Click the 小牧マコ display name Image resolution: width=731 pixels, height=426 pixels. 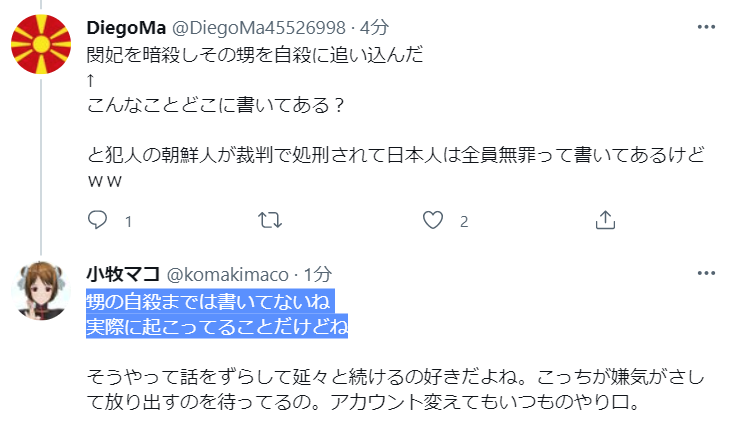(123, 274)
